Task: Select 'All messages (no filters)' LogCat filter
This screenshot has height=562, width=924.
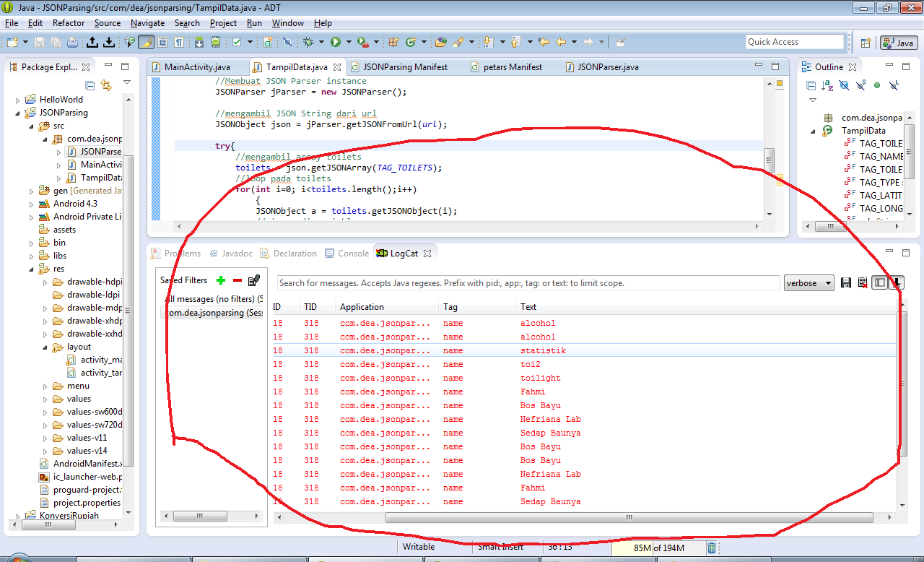Action: tap(213, 299)
